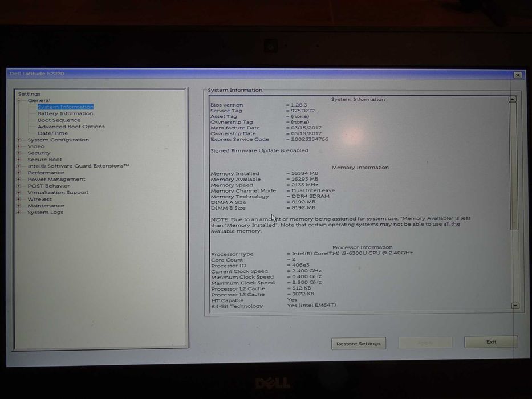Viewport: 532px width, 399px height.
Task: Open Battery Information settings
Action: pyautogui.click(x=66, y=113)
